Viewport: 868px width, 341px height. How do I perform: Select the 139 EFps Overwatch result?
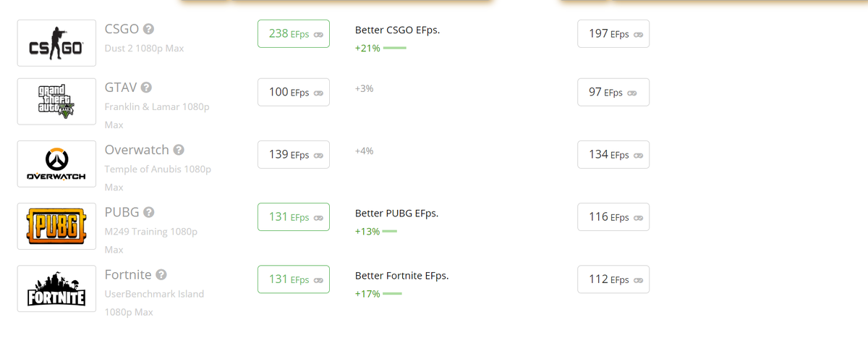click(294, 154)
